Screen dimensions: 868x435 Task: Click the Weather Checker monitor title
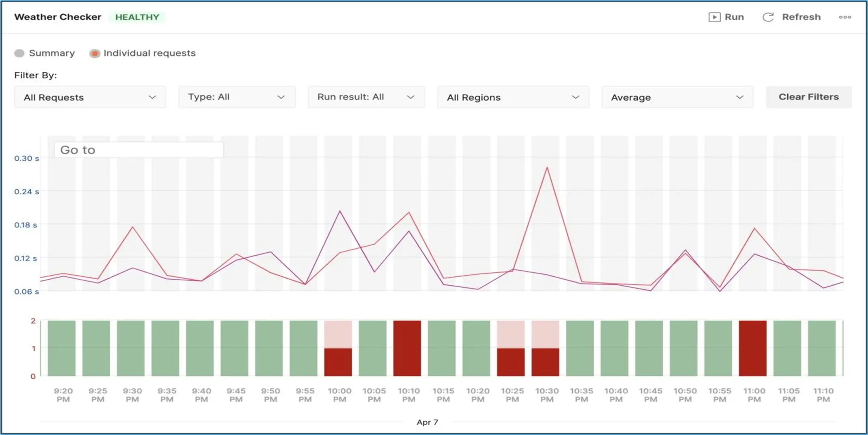[x=58, y=17]
